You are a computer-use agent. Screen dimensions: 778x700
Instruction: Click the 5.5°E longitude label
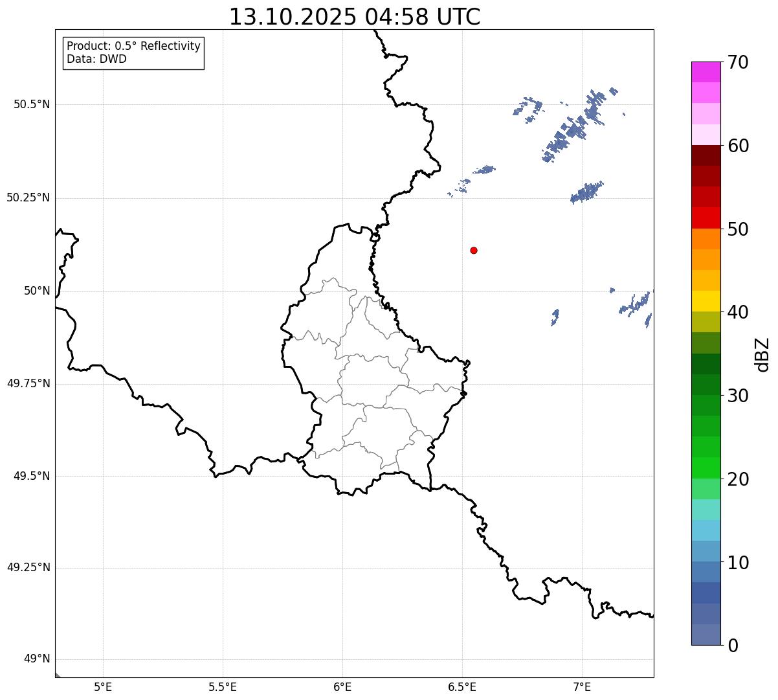tap(223, 686)
